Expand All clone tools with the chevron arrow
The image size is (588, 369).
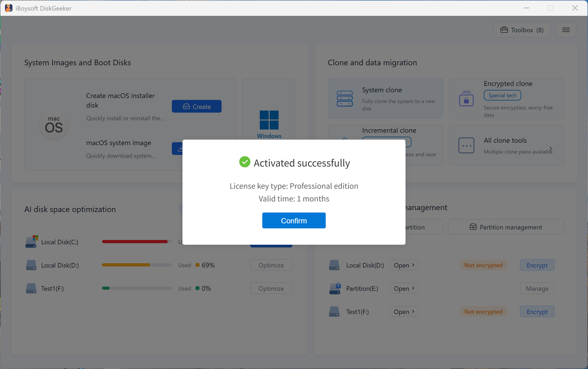click(551, 149)
